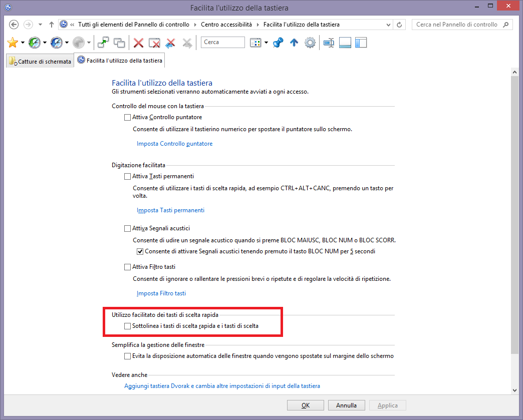Confirm with the OK button
Screen dimensions: 523x420
pyautogui.click(x=306, y=405)
